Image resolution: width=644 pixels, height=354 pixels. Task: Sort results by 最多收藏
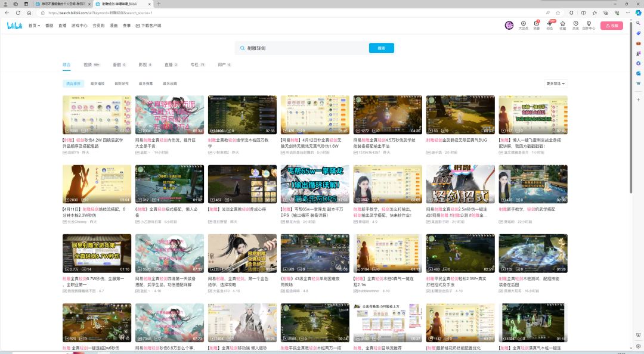point(169,83)
